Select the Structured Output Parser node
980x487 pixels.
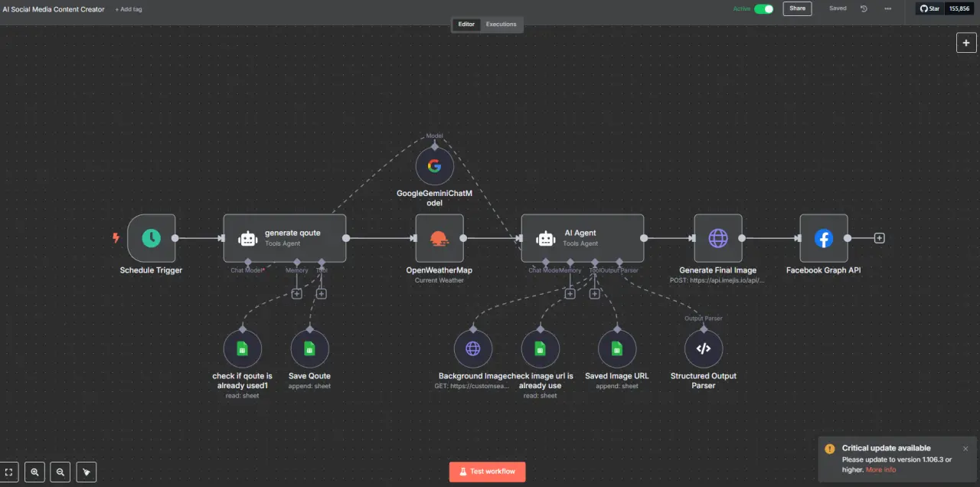click(x=703, y=349)
